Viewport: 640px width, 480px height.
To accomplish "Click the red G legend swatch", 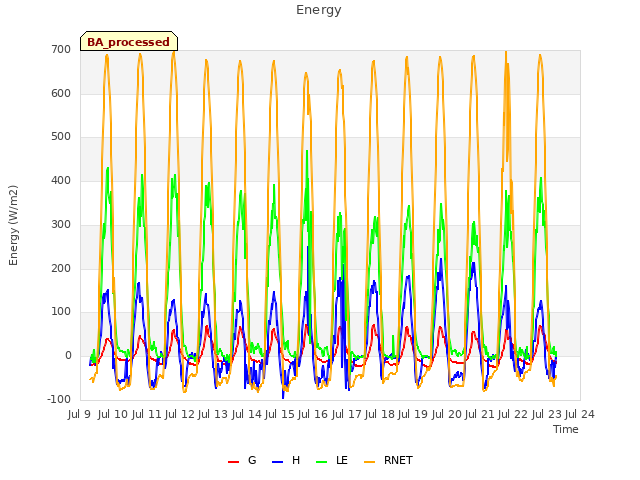I will coord(233,462).
